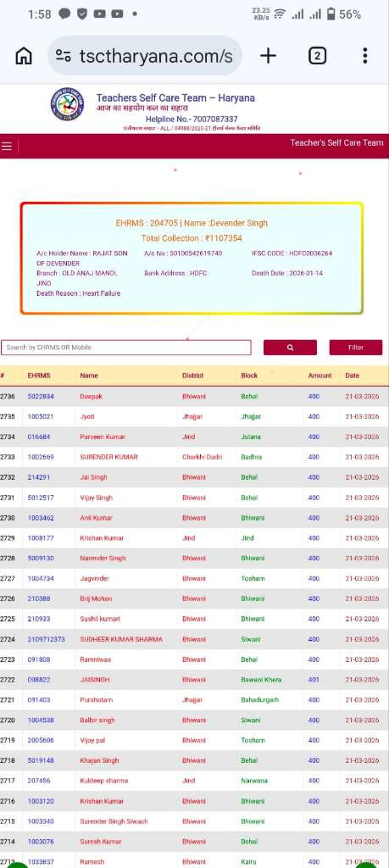Select the name Parveen Kumar
Viewport: 389px width, 868px height.
tap(103, 437)
